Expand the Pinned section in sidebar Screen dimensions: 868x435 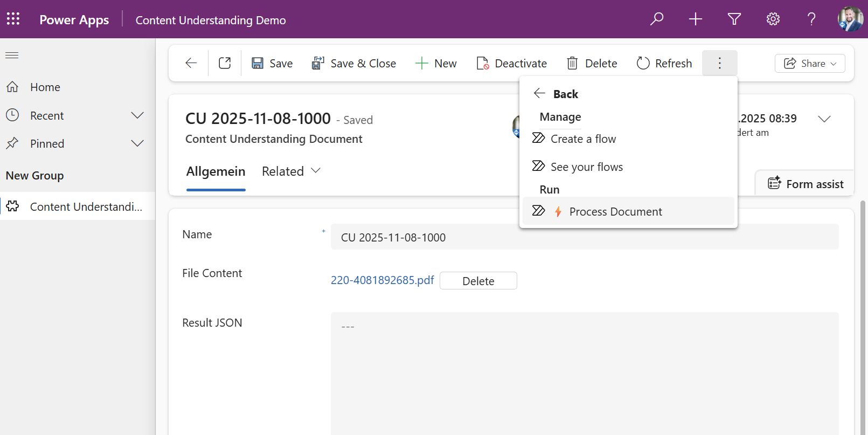(x=137, y=143)
